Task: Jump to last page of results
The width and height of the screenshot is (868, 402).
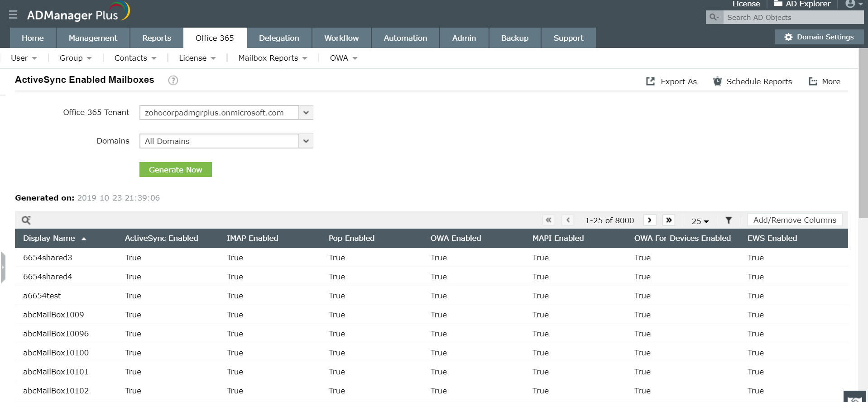Action: [669, 220]
